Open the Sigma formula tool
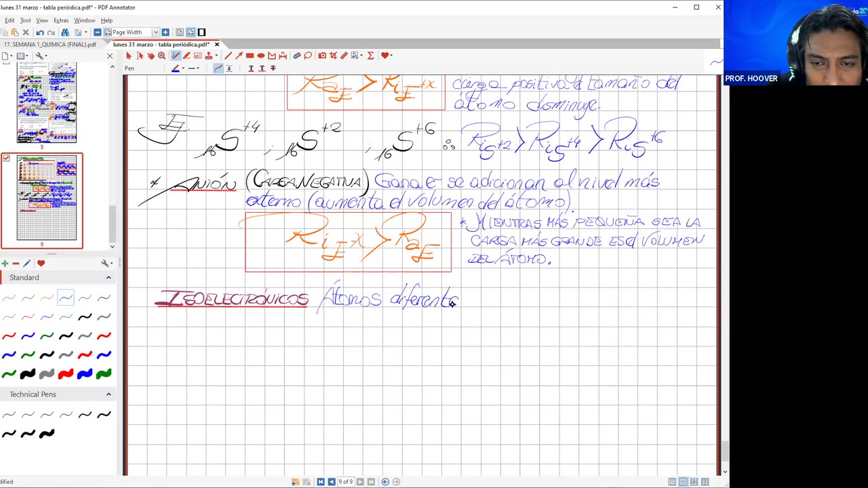This screenshot has width=868, height=488. coord(370,56)
